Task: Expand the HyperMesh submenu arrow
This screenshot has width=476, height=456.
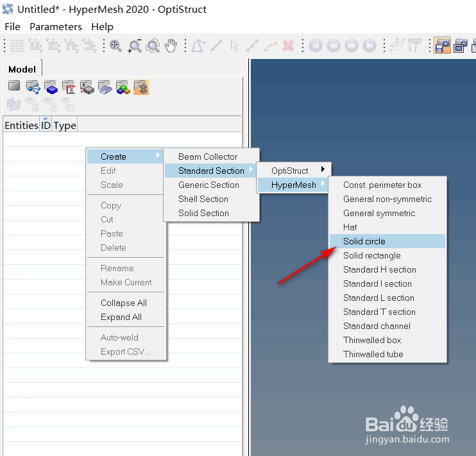Action: click(323, 183)
